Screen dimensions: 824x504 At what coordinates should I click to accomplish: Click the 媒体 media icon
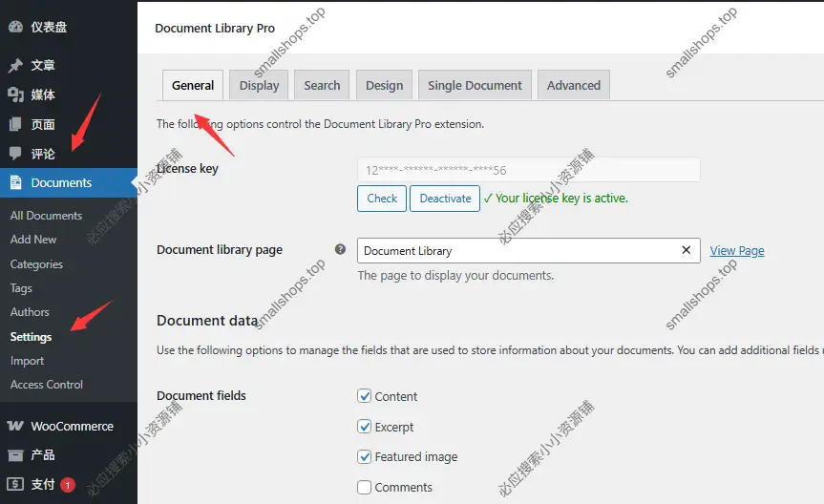[16, 94]
